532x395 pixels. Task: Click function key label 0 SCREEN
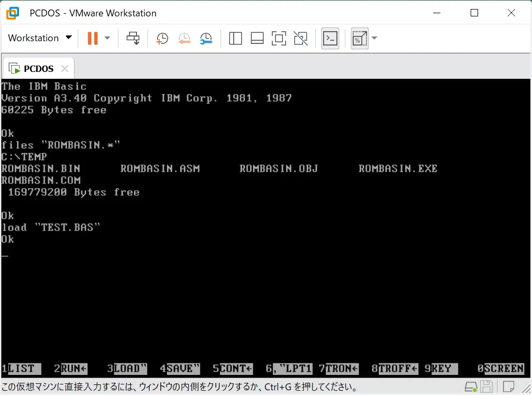coord(501,369)
